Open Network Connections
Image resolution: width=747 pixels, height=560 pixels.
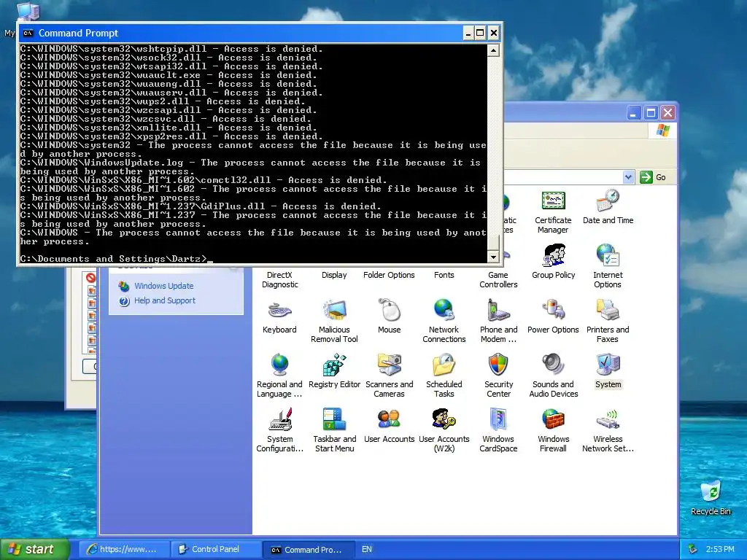tap(444, 311)
